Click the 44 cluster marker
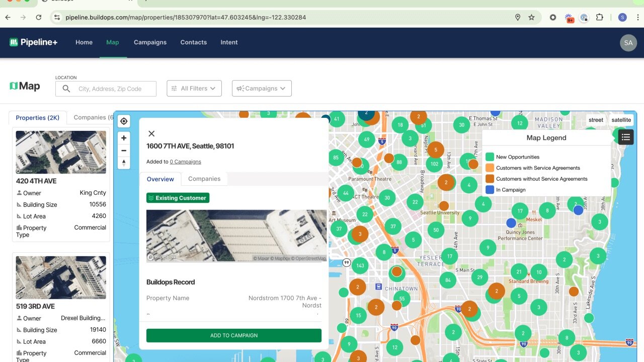This screenshot has height=362, width=644. pos(346,193)
